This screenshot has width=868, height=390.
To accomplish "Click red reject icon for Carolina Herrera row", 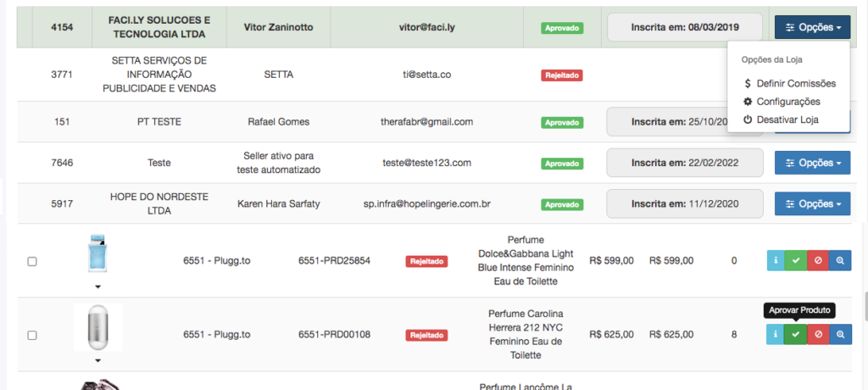I will [x=818, y=335].
